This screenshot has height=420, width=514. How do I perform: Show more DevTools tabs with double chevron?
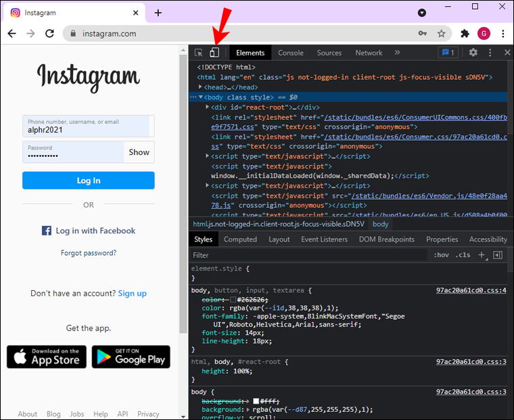[x=397, y=53]
